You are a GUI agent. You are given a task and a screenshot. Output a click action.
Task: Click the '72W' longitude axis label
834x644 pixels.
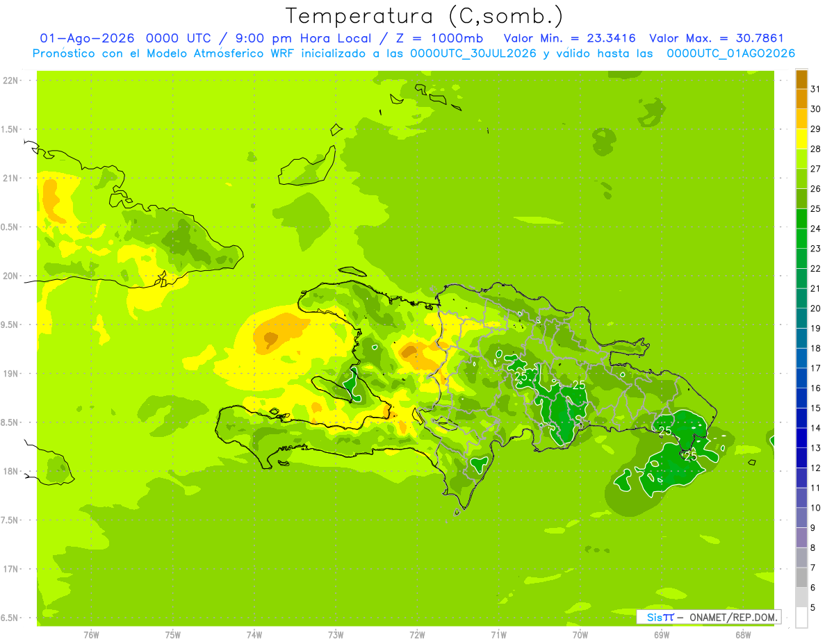[417, 635]
